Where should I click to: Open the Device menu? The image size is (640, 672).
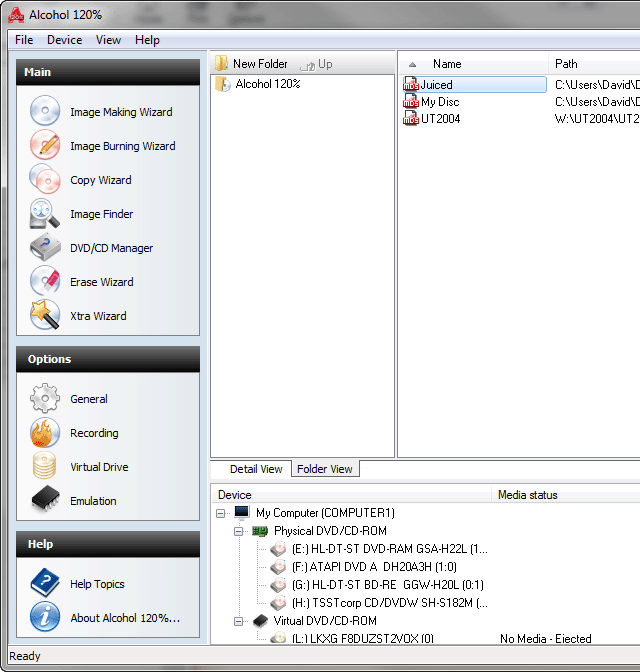[65, 40]
